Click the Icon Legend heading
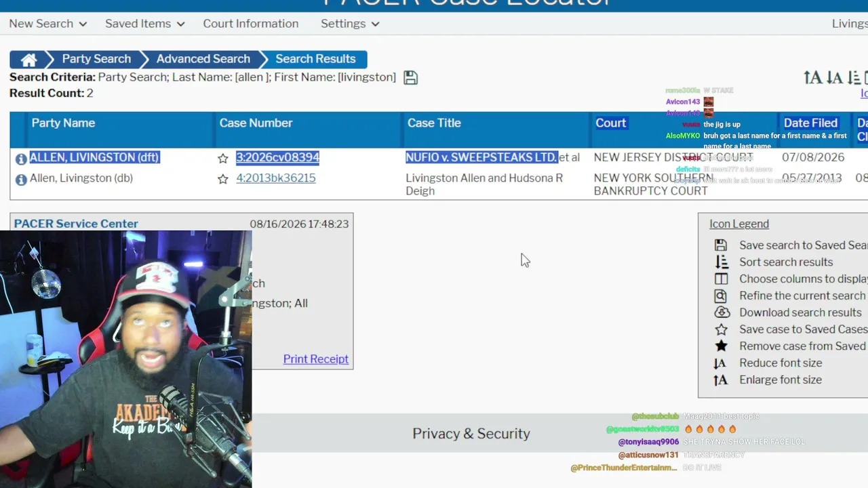 (x=739, y=224)
